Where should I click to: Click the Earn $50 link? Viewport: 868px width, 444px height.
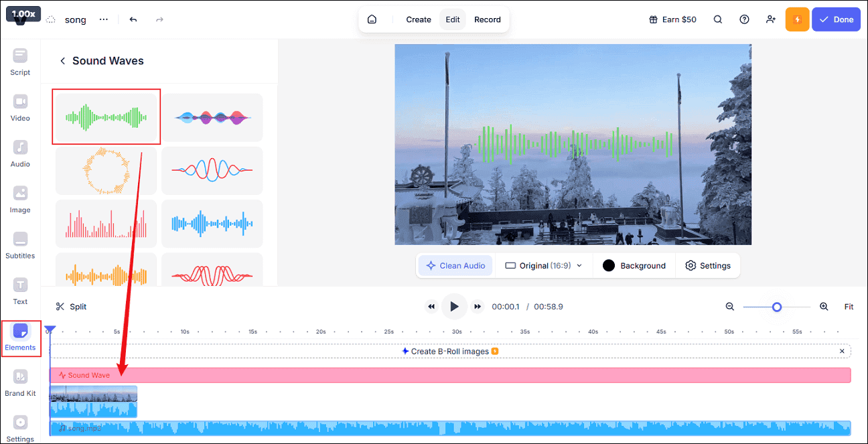(x=672, y=19)
